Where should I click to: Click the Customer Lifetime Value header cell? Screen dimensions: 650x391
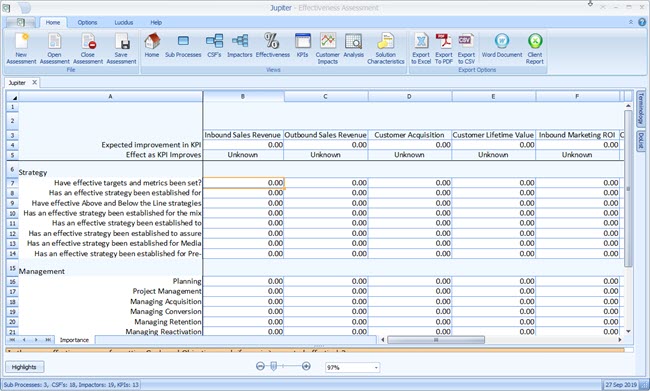[x=493, y=135]
